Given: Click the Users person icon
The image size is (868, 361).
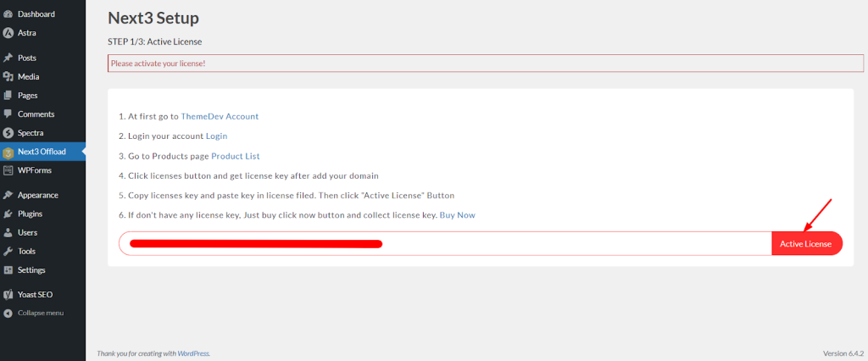Looking at the screenshot, I should coord(8,233).
